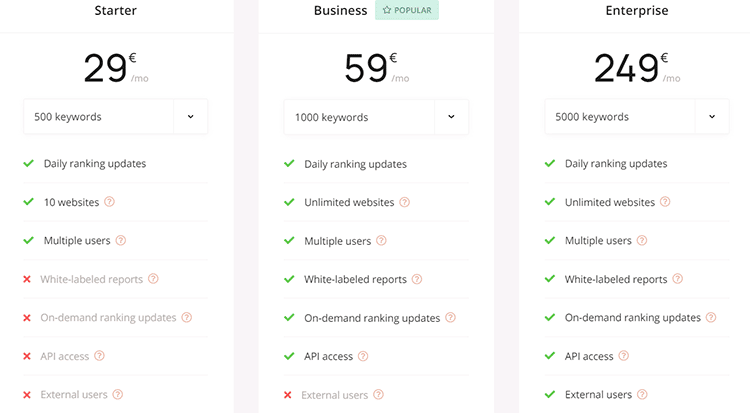
Task: Click help icon next to Starter API access
Action: coord(99,356)
